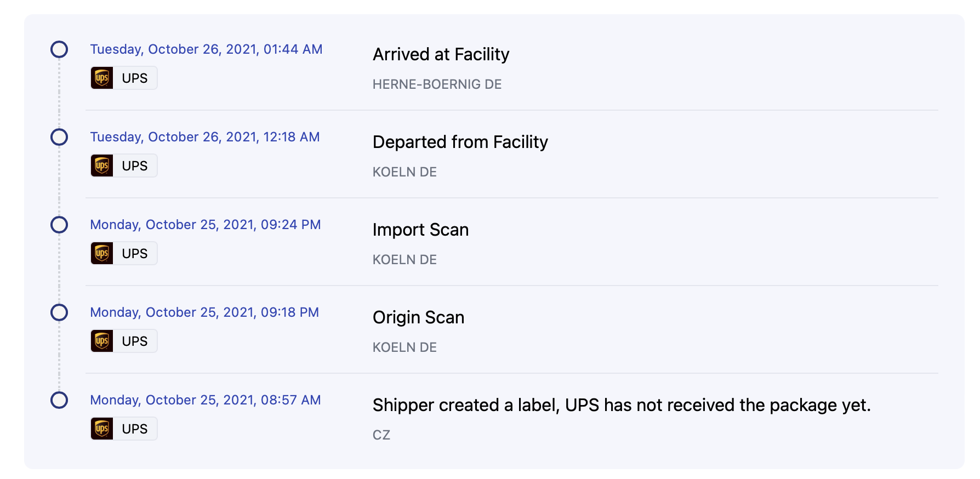Click UPS logo in label created row
This screenshot has width=980, height=479.
(x=102, y=429)
